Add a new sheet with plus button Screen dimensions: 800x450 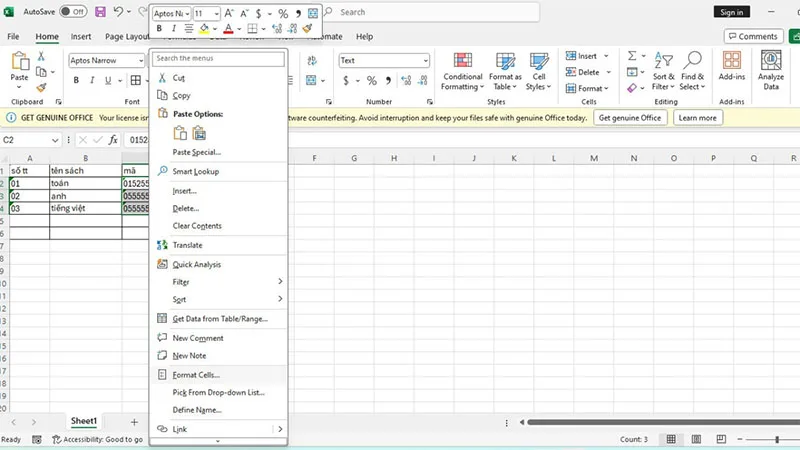[x=134, y=422]
